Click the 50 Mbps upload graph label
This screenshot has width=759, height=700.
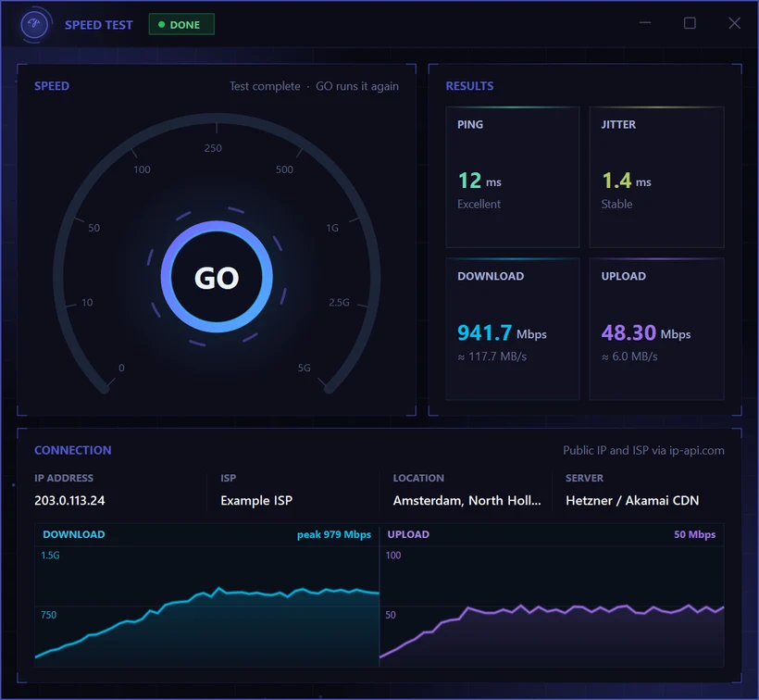(694, 534)
